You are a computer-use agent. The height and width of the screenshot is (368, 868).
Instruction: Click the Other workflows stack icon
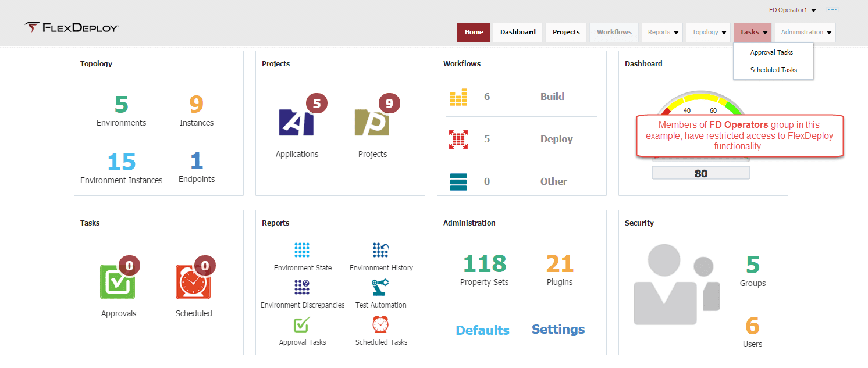tap(458, 181)
